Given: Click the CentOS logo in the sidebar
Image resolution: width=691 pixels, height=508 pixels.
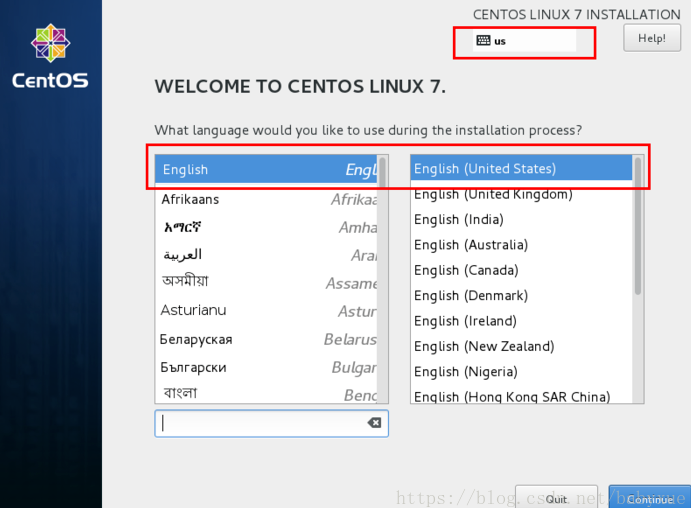Looking at the screenshot, I should (x=50, y=56).
